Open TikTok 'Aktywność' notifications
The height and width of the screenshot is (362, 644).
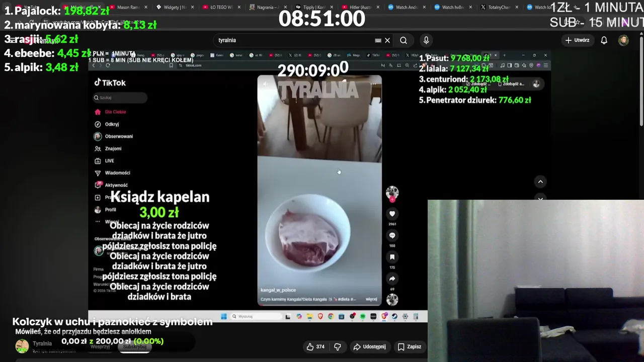click(x=111, y=185)
